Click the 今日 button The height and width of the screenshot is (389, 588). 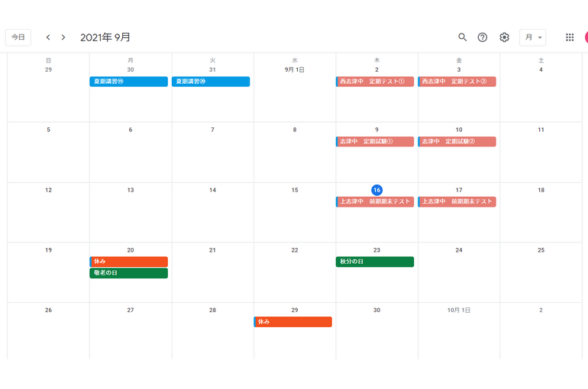(18, 37)
